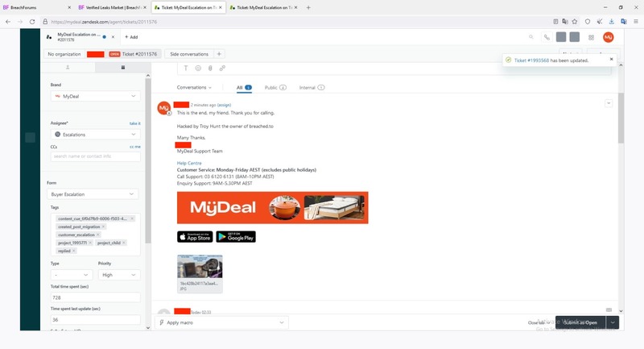Expand the Conversations filter dropdown
The width and height of the screenshot is (644, 349).
(x=194, y=88)
